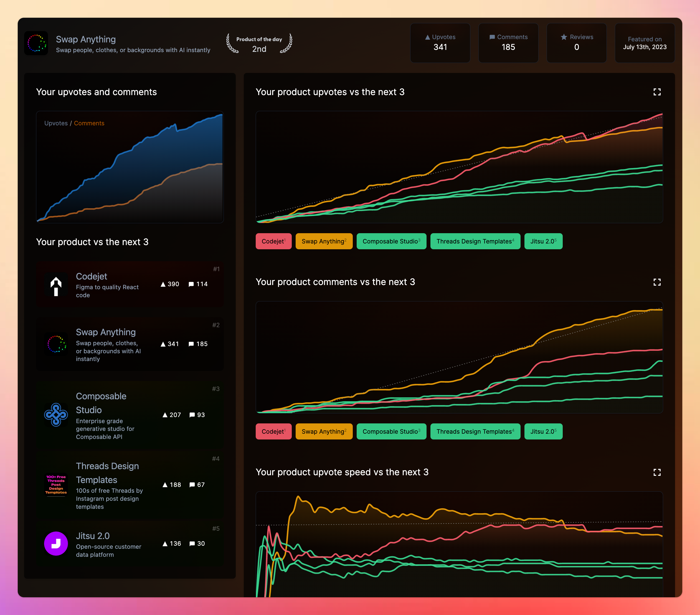This screenshot has height=615, width=700.
Task: Click Codejet's comment icon beside 114
Action: pos(191,284)
